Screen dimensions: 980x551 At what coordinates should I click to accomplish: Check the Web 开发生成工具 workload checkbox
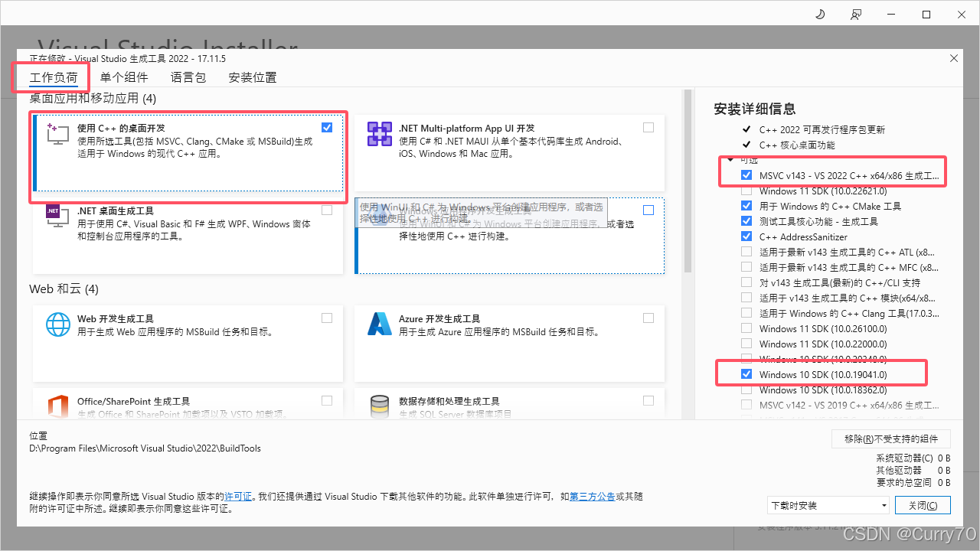pyautogui.click(x=327, y=318)
